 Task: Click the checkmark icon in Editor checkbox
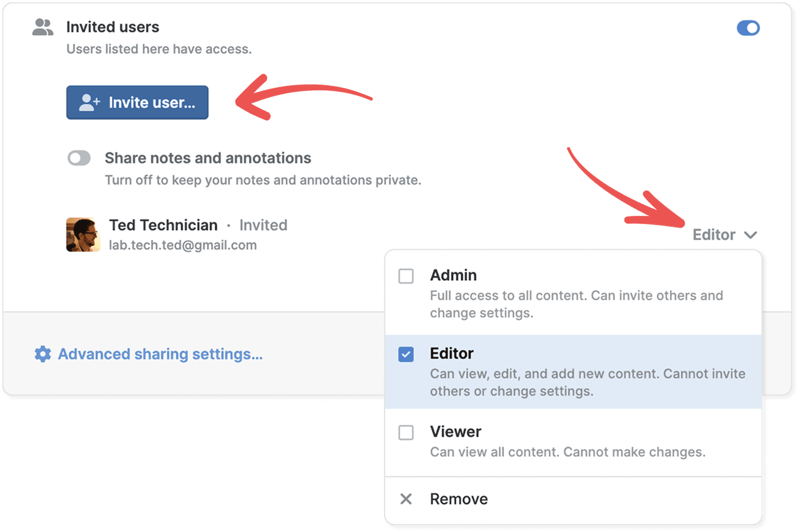click(x=406, y=354)
